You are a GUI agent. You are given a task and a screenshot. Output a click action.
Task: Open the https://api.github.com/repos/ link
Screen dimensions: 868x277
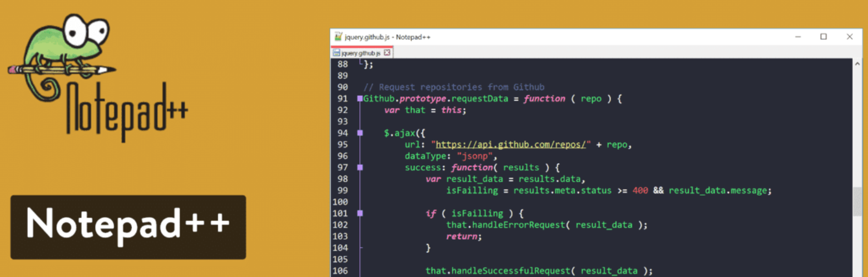pyautogui.click(x=510, y=144)
